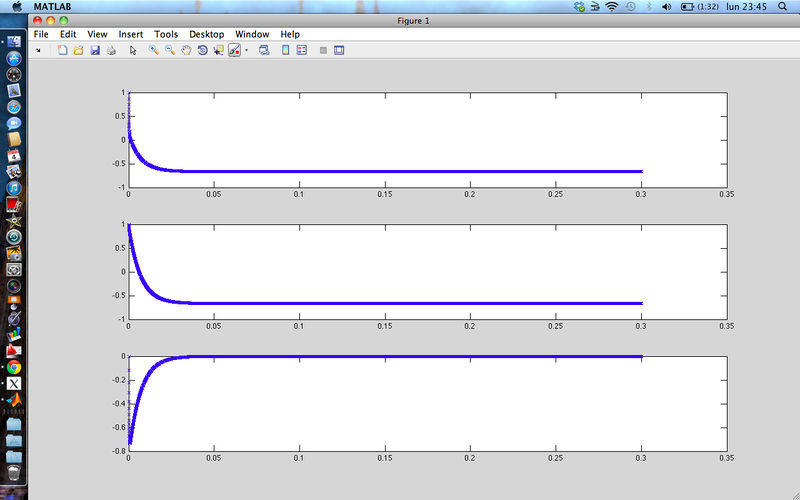Print the figure using the printer icon
Screen dimensions: 800x500
(x=110, y=50)
